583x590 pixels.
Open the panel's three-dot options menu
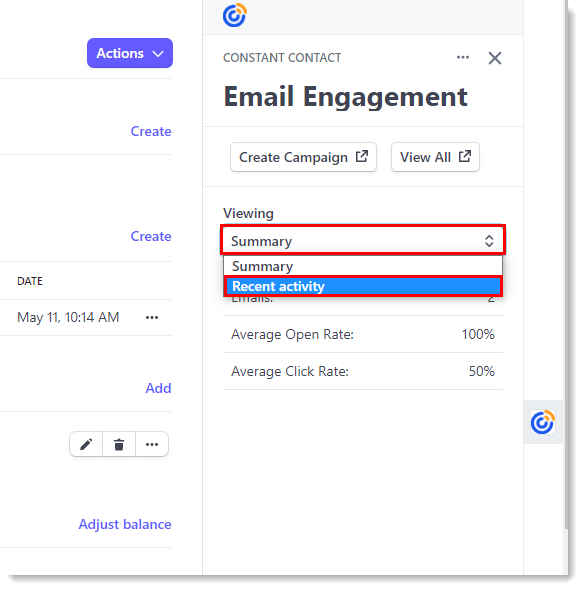tap(463, 58)
